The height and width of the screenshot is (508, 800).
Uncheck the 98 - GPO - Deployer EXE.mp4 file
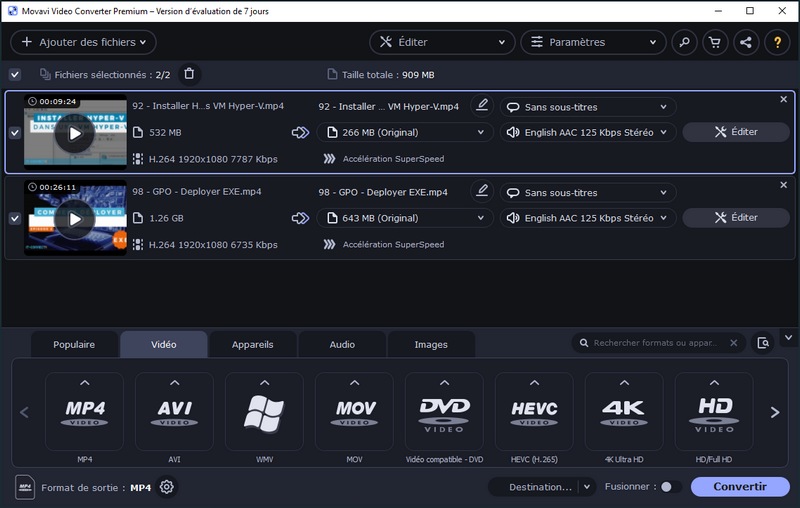point(14,218)
